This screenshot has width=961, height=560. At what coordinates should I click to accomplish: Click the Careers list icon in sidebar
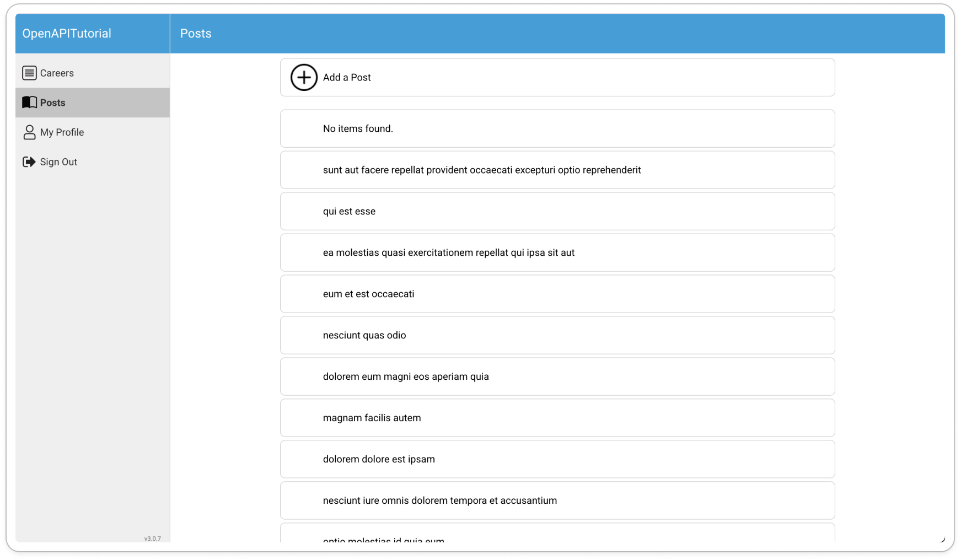click(x=29, y=73)
